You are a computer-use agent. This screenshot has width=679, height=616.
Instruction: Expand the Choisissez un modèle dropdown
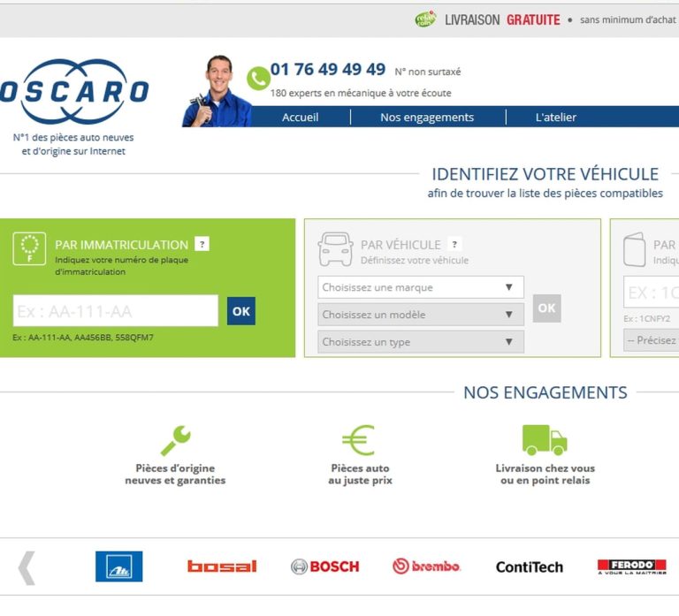[x=421, y=315]
